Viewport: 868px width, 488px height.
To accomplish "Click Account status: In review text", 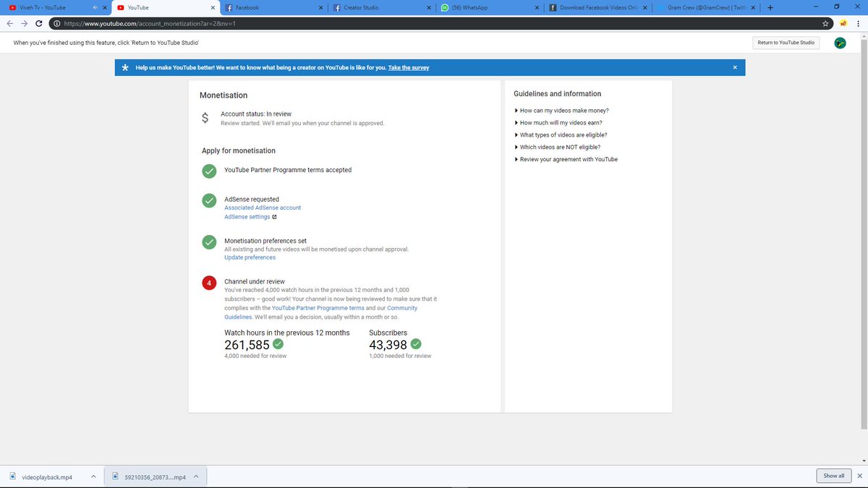I will (256, 114).
